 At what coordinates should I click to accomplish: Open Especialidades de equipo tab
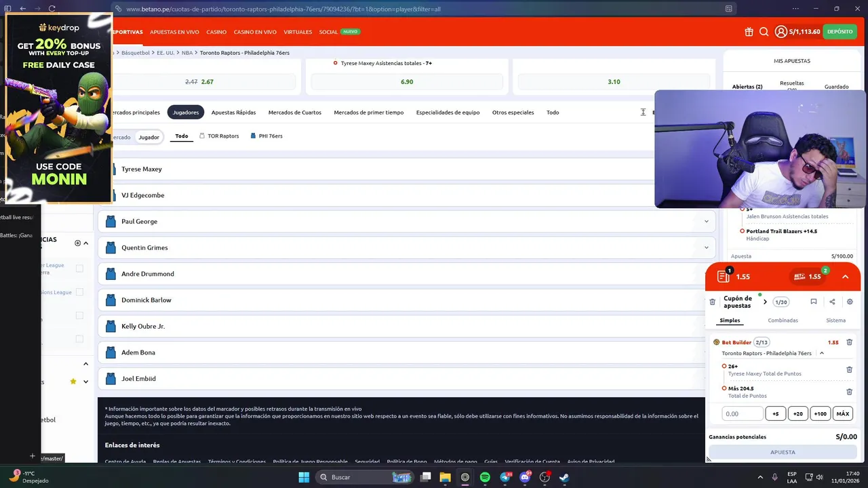pyautogui.click(x=448, y=113)
